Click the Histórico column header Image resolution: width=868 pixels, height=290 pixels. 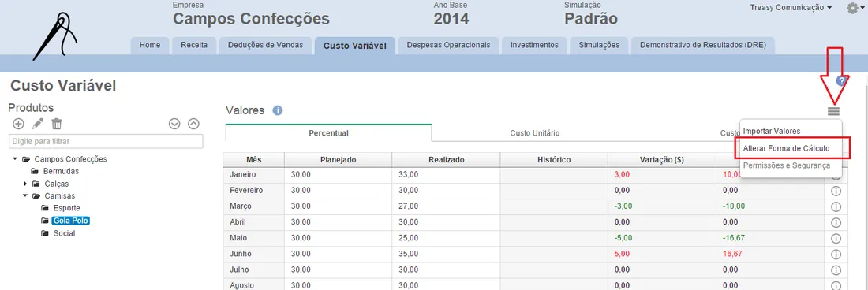coord(554,160)
